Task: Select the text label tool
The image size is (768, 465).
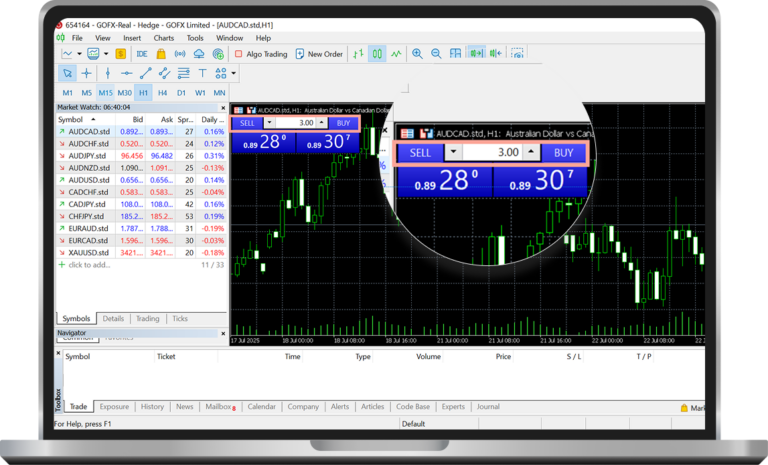Action: click(x=202, y=73)
